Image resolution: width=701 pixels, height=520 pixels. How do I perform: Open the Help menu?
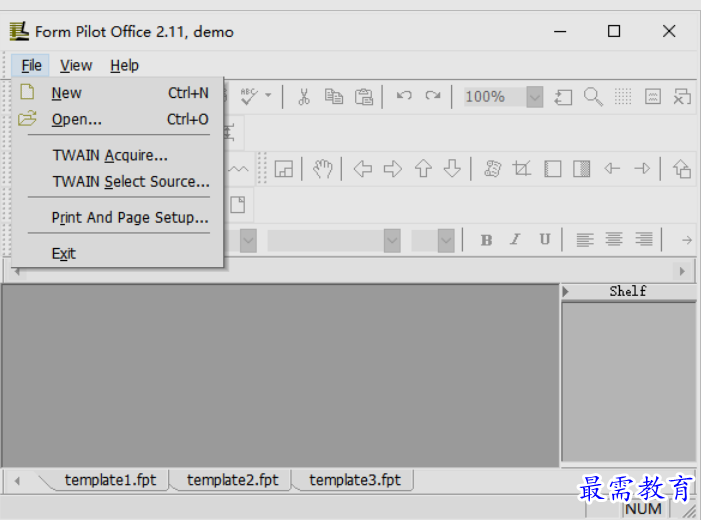[x=124, y=66]
